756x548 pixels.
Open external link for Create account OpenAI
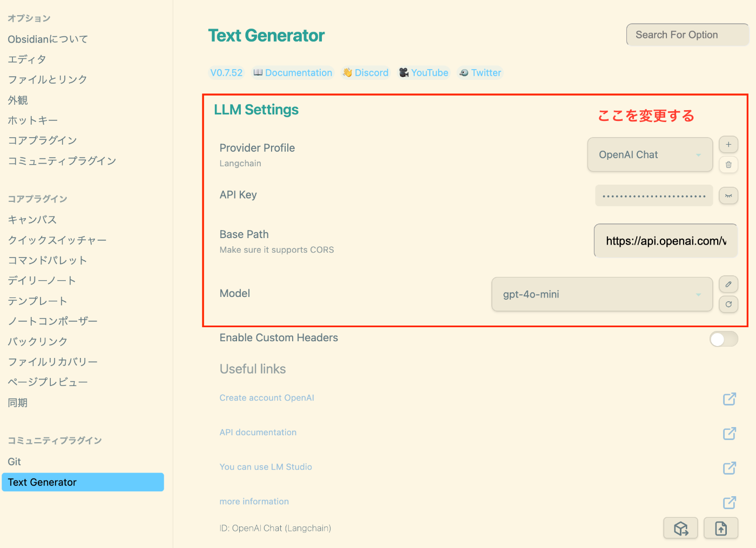(730, 399)
